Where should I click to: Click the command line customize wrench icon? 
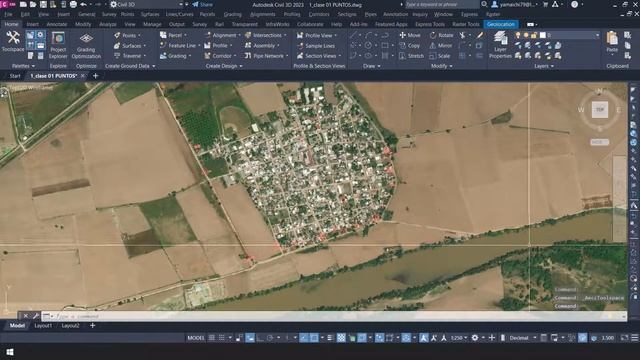[36, 316]
